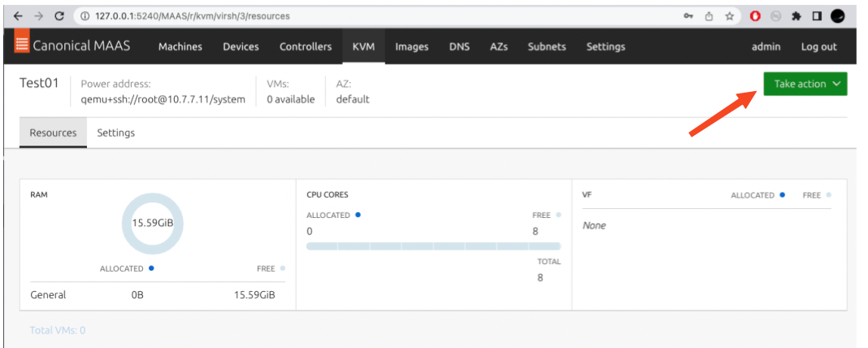Open Machines in the top navigation
The image size is (868, 348).
[180, 46]
